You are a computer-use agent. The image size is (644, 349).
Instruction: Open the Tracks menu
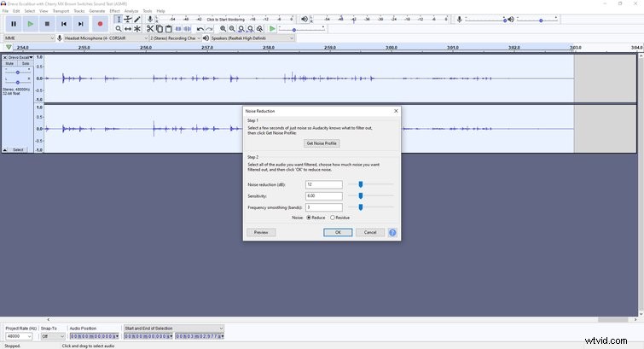(x=78, y=11)
